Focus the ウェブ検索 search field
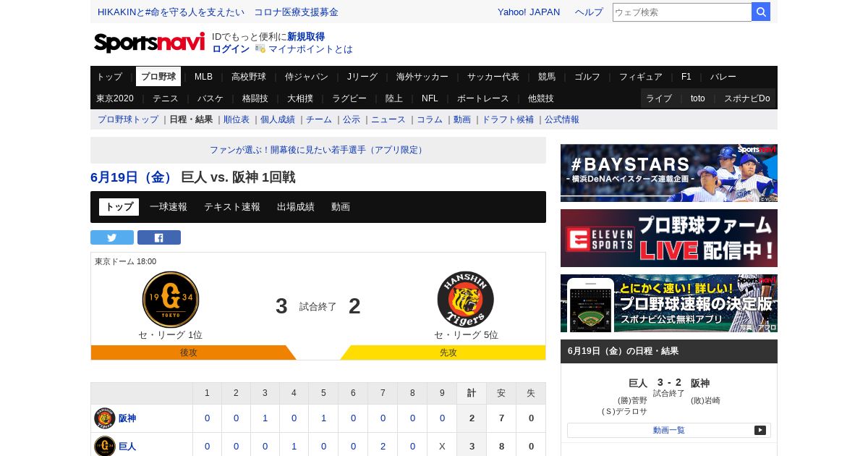Image resolution: width=868 pixels, height=456 pixels. coord(682,12)
